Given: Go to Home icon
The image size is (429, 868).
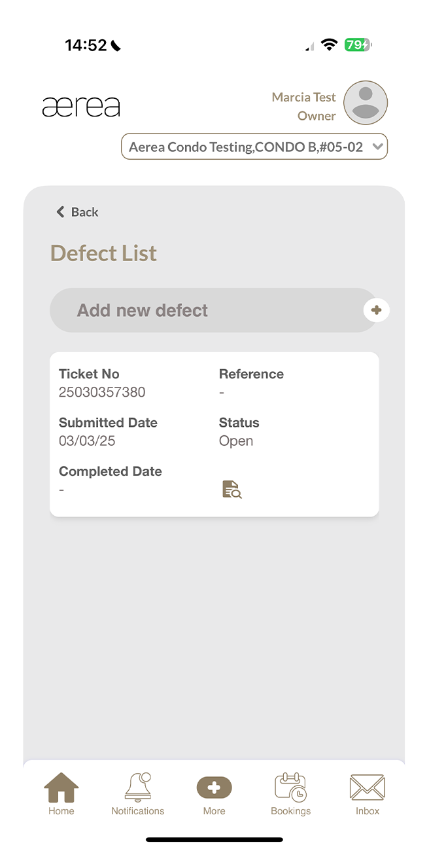Looking at the screenshot, I should coord(61,787).
